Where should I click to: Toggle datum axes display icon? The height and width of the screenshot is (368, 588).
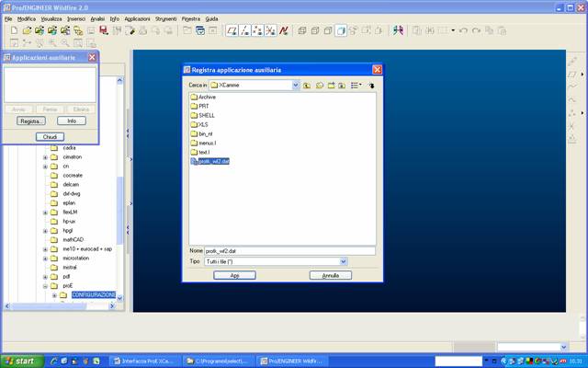[245, 30]
